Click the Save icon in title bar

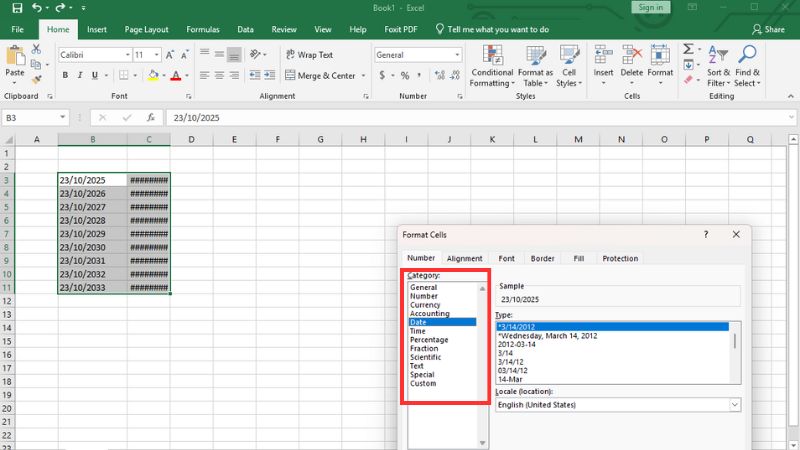[x=17, y=8]
